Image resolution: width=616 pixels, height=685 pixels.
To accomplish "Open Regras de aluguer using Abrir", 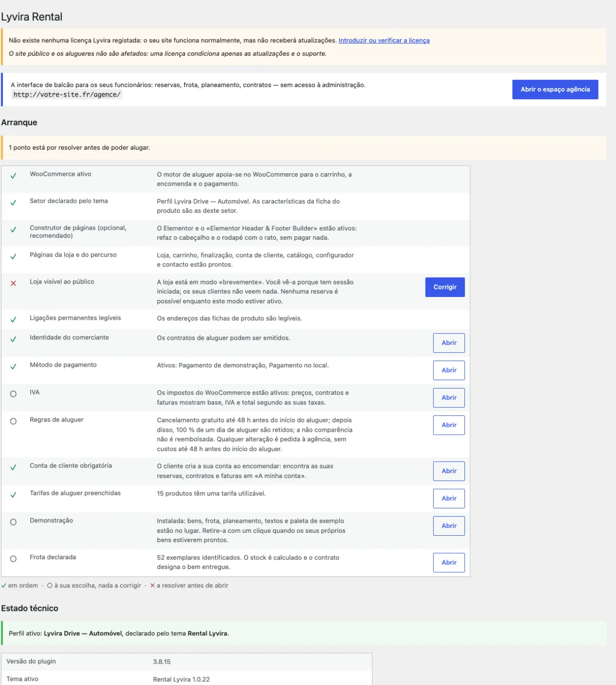I will pos(449,425).
